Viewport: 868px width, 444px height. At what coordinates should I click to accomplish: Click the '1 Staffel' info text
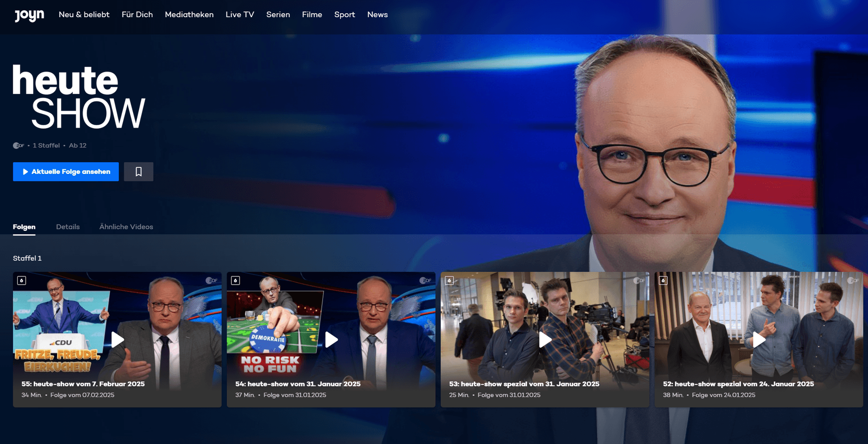coord(46,145)
